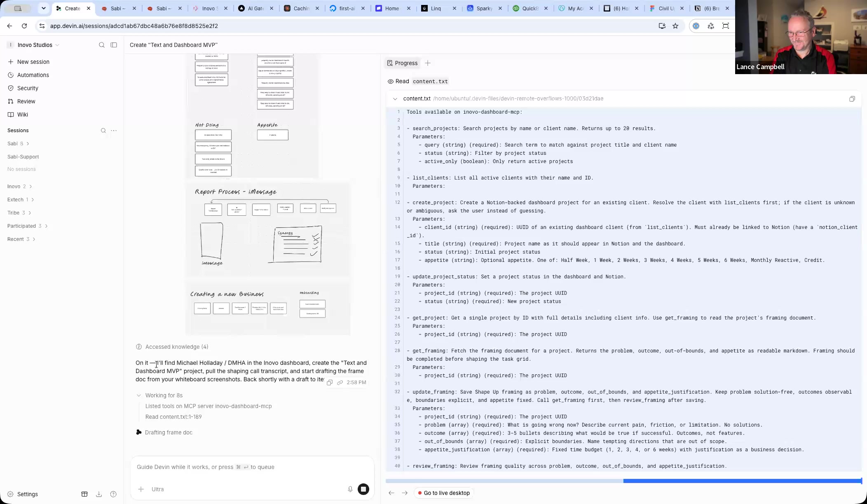Switch to the QuickB browser tab
867x504 pixels.
(530, 8)
